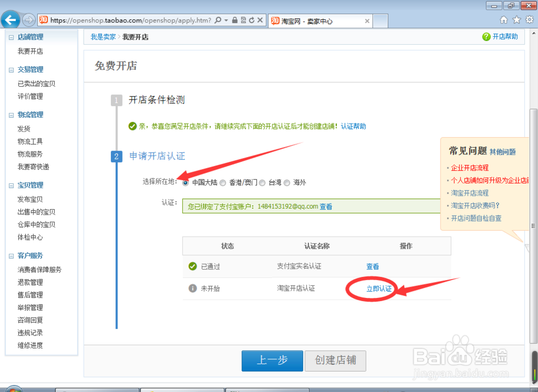Open 维修进度 in sidebar
This screenshot has width=538, height=392.
[30, 345]
